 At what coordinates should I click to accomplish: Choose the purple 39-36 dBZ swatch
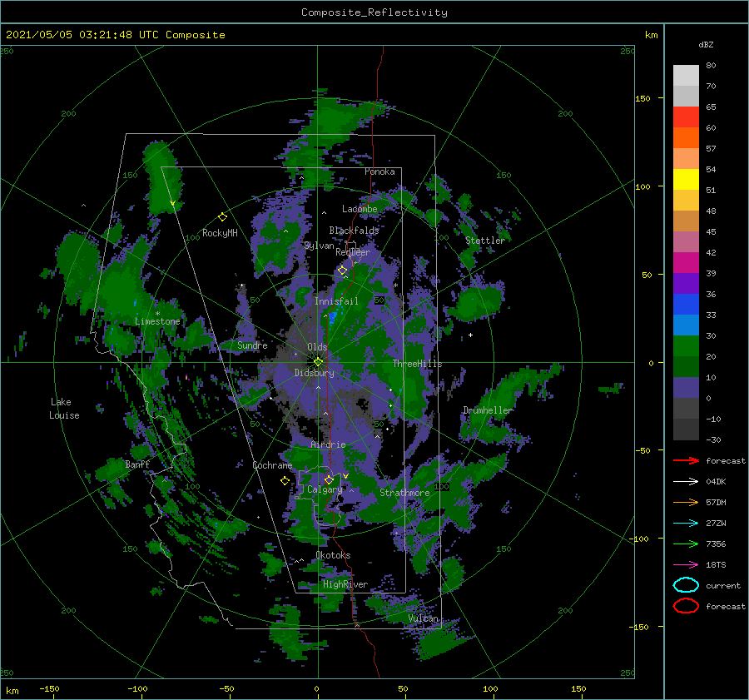[x=686, y=283]
